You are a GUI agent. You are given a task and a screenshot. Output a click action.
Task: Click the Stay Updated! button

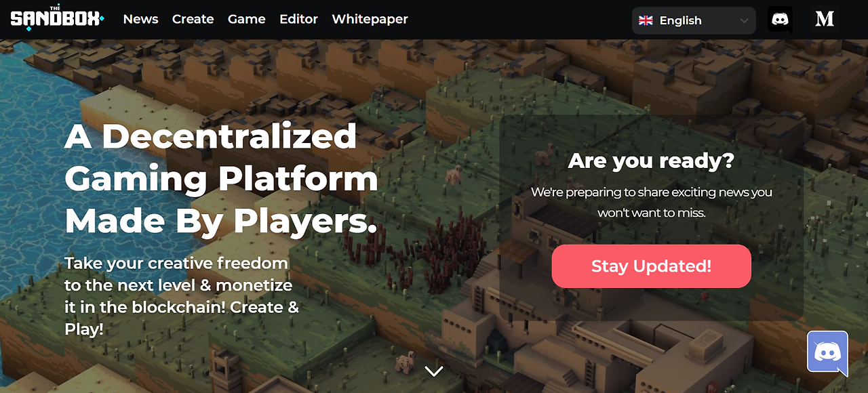pyautogui.click(x=652, y=266)
